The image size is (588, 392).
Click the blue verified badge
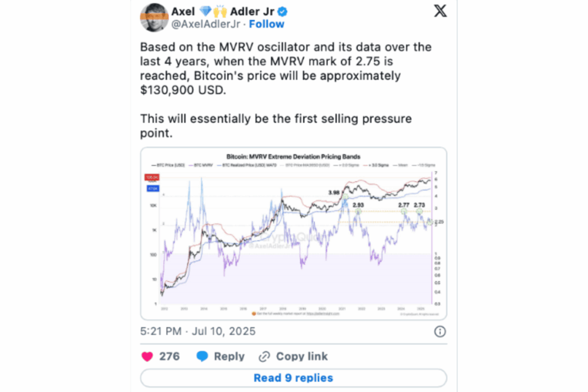[x=283, y=12]
